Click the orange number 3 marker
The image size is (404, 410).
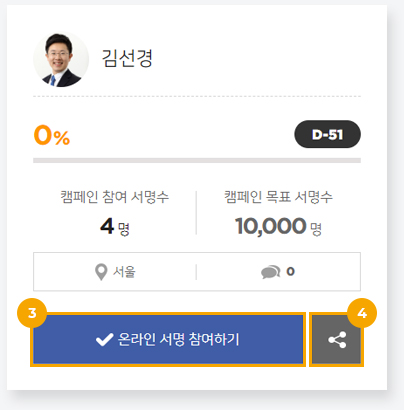tap(32, 313)
